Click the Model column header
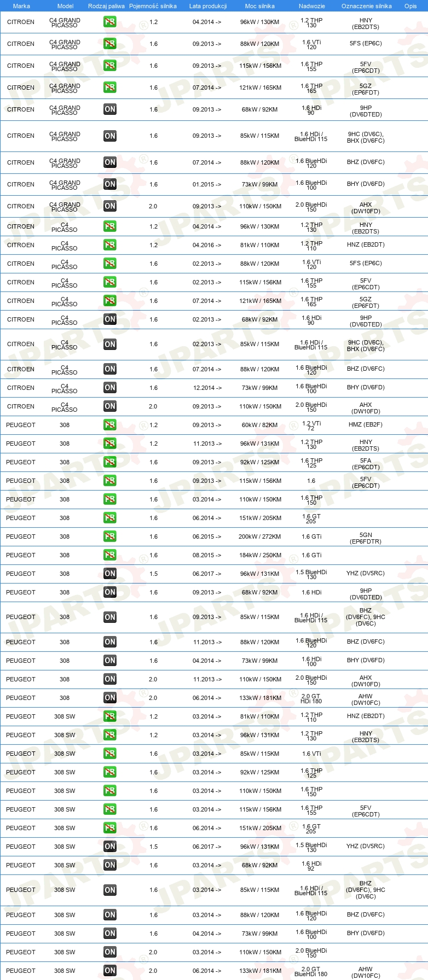This screenshot has width=428, height=980. [66, 6]
